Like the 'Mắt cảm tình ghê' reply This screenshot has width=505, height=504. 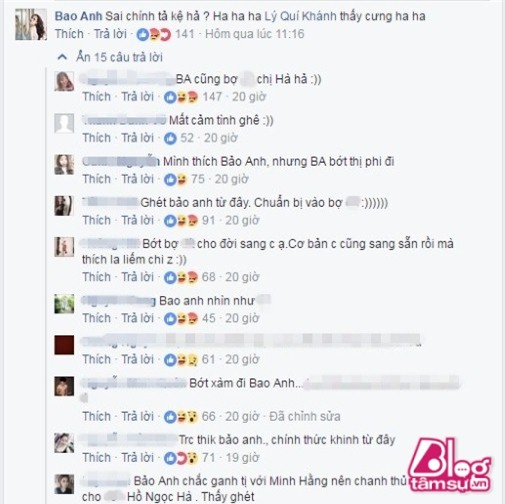coord(97,138)
